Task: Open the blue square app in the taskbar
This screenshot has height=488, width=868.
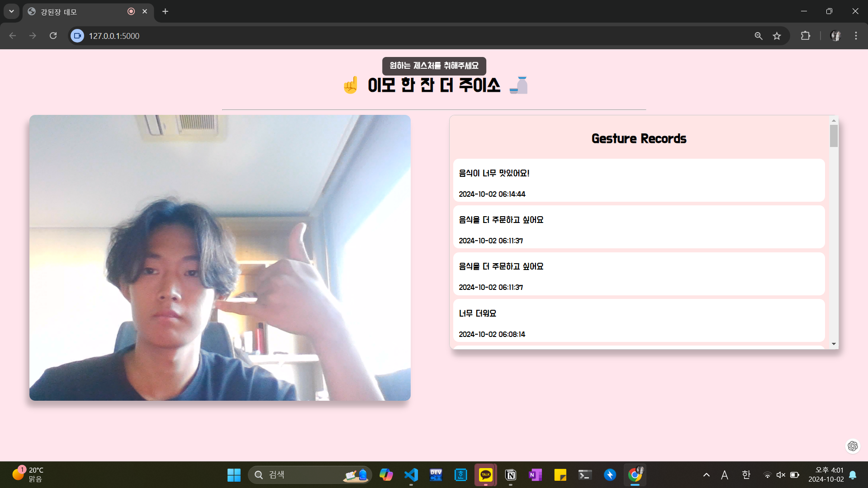Action: (460, 475)
